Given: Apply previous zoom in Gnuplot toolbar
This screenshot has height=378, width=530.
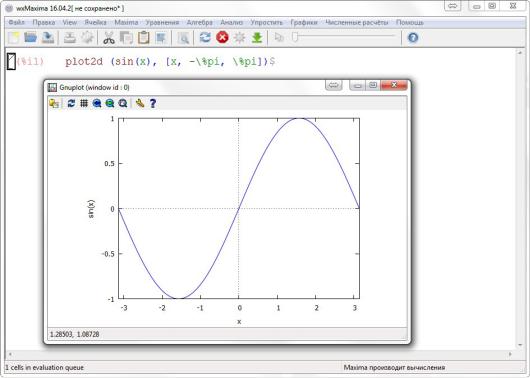Looking at the screenshot, I should (x=97, y=103).
